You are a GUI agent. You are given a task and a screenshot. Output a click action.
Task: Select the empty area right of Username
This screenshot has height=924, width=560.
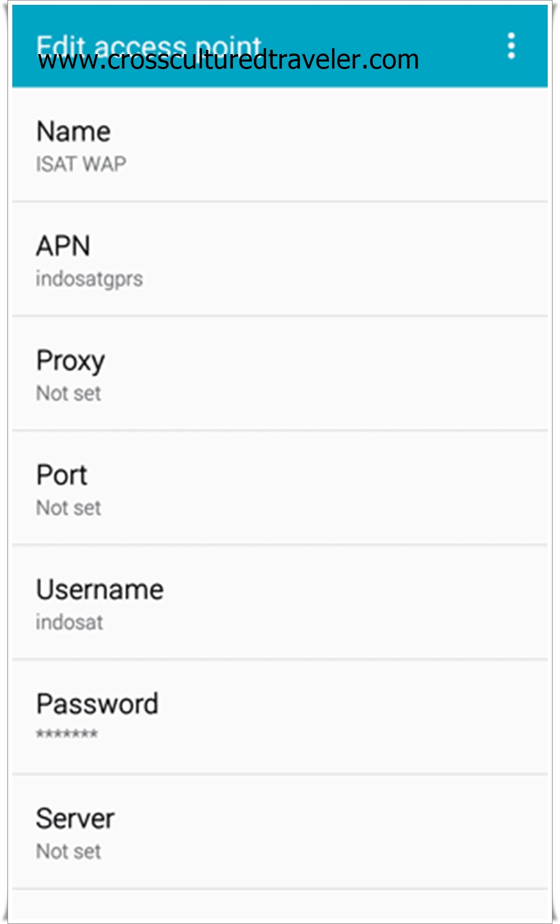(355, 603)
